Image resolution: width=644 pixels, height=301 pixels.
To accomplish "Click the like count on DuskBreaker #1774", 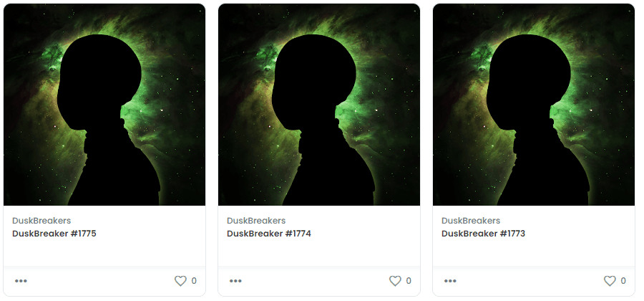I will pyautogui.click(x=409, y=281).
